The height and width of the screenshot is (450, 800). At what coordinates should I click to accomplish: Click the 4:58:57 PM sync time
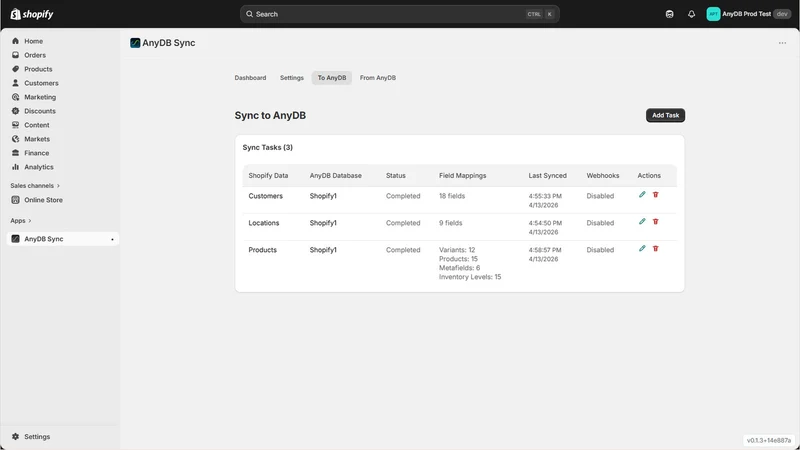545,250
